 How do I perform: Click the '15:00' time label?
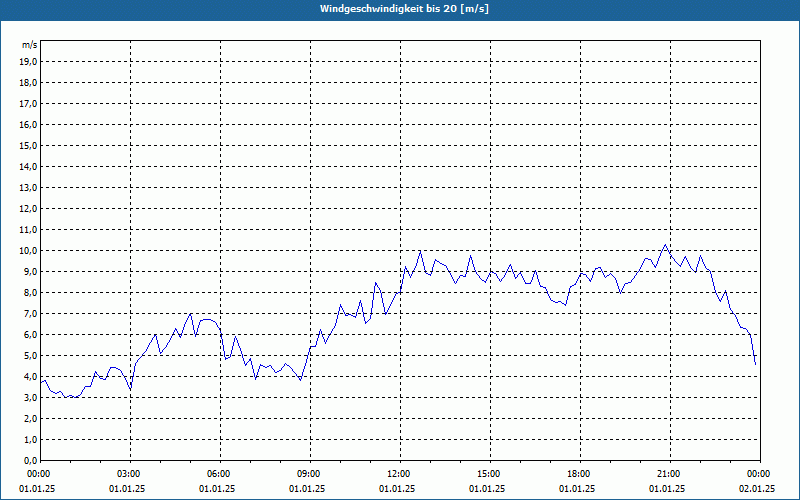tap(490, 474)
